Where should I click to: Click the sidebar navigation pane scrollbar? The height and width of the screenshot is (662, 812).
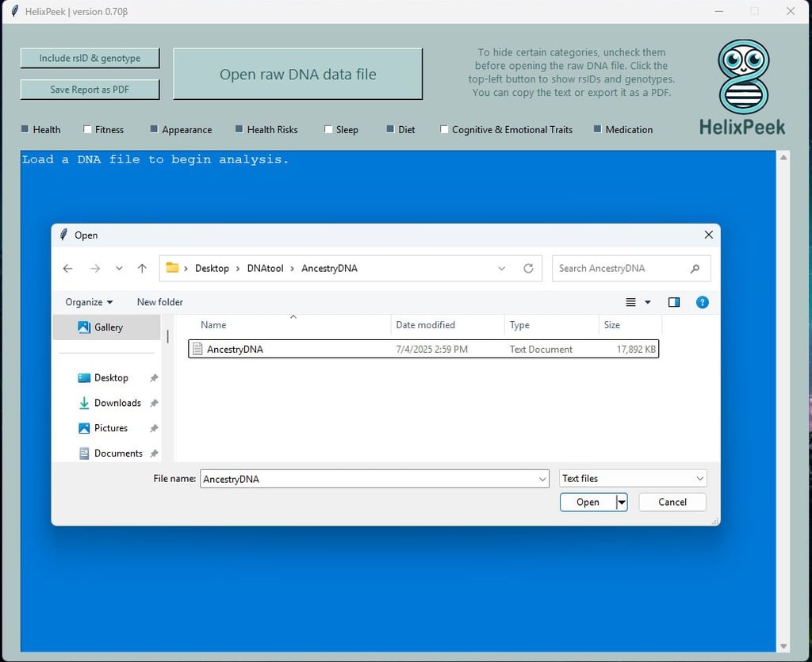point(168,336)
